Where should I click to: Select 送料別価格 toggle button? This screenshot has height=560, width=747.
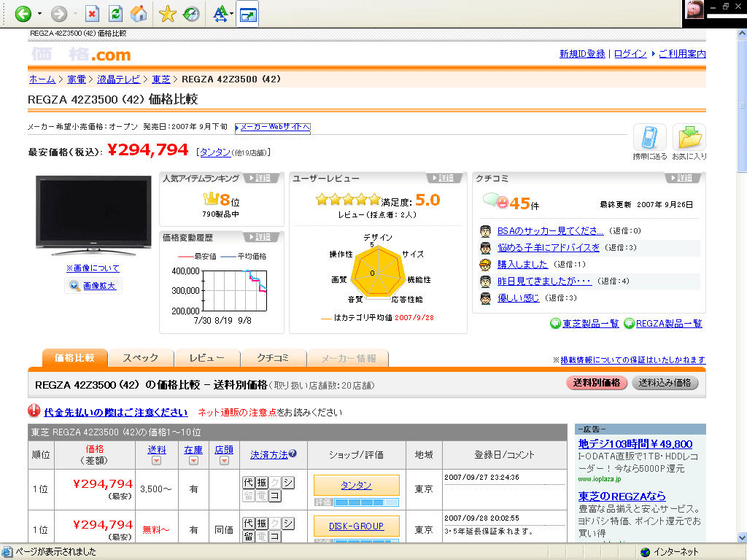597,383
